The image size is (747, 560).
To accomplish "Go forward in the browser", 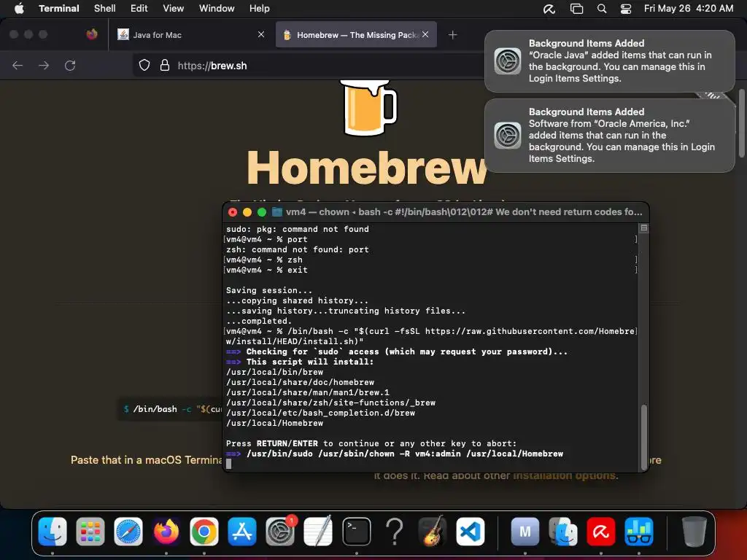I will pyautogui.click(x=44, y=65).
